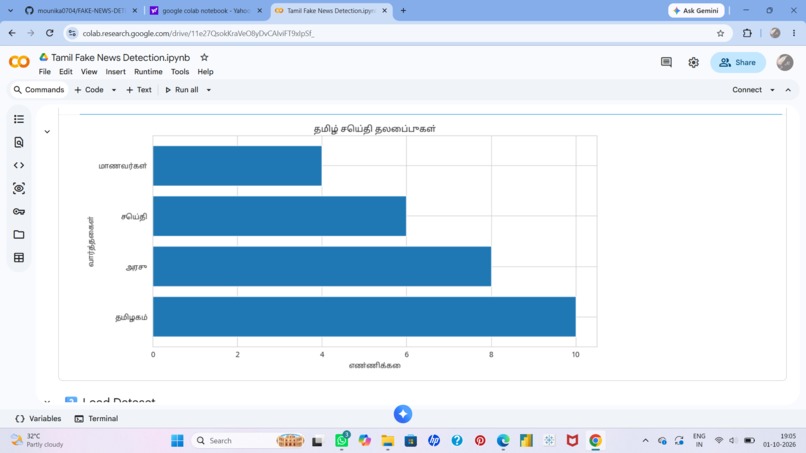Expand the Run all dropdown arrow

click(209, 90)
